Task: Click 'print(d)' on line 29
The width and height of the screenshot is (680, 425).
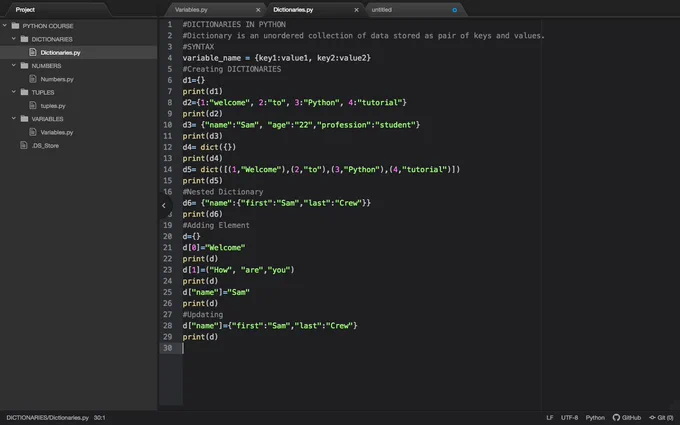Action: click(200, 337)
